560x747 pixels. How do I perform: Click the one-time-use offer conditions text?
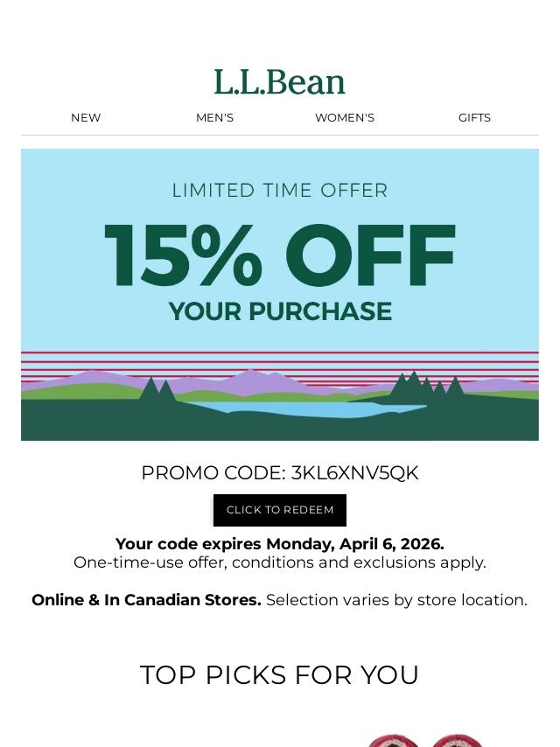coord(280,562)
